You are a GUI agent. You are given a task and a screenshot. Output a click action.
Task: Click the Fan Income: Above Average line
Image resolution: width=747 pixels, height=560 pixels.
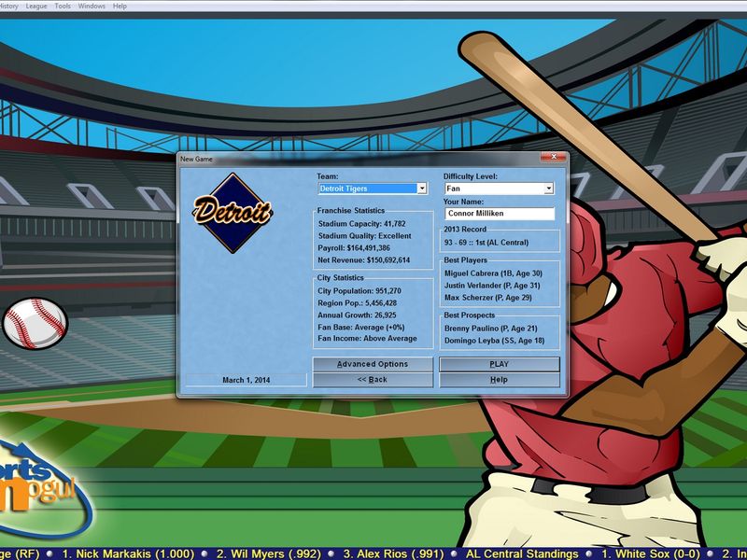click(367, 339)
